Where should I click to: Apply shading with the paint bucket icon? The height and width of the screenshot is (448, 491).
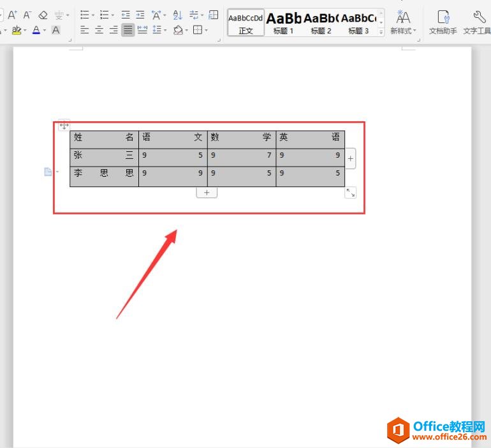178,30
